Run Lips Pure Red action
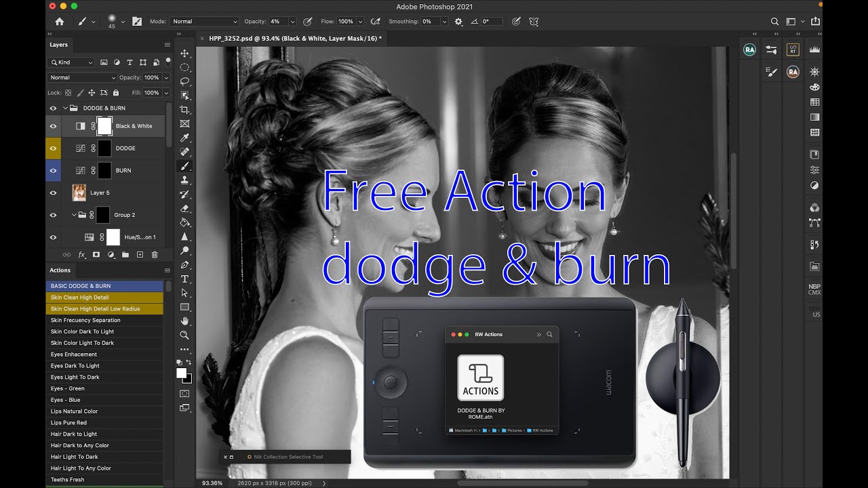Viewport: 868px width, 488px height. pyautogui.click(x=104, y=423)
